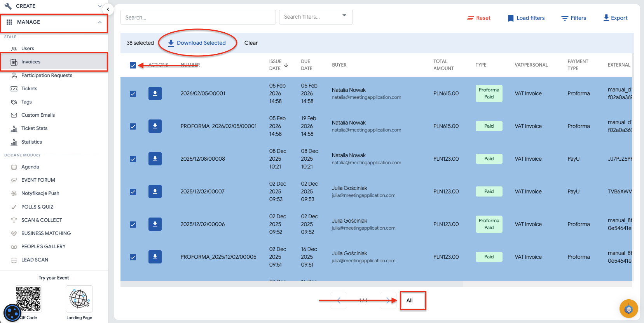Toggle the select-all checkbox in header
644x323 pixels.
[133, 65]
